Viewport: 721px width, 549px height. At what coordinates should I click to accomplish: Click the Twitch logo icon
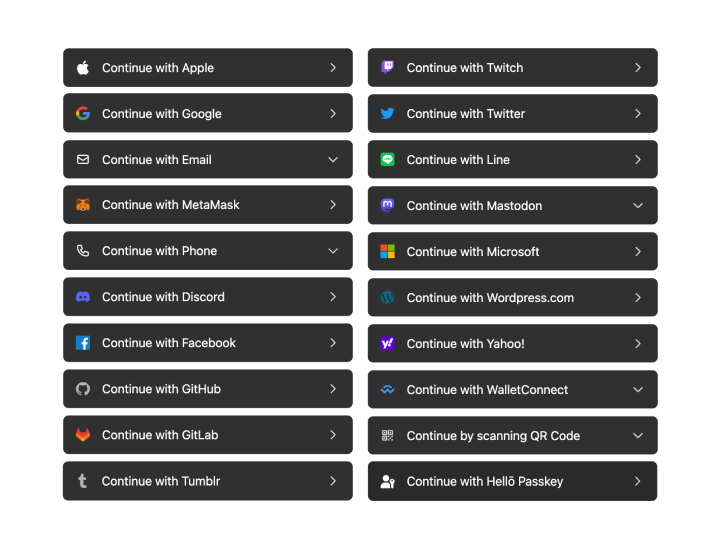387,68
